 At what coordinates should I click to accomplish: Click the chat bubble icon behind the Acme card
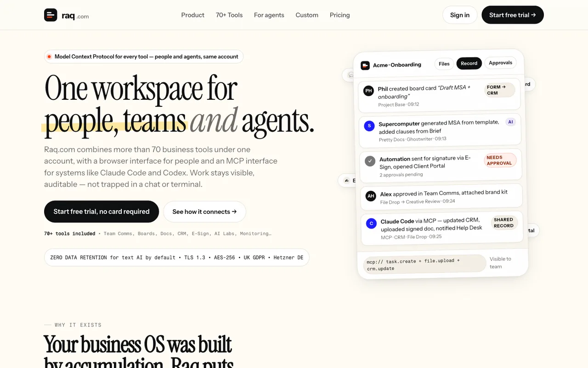[351, 75]
